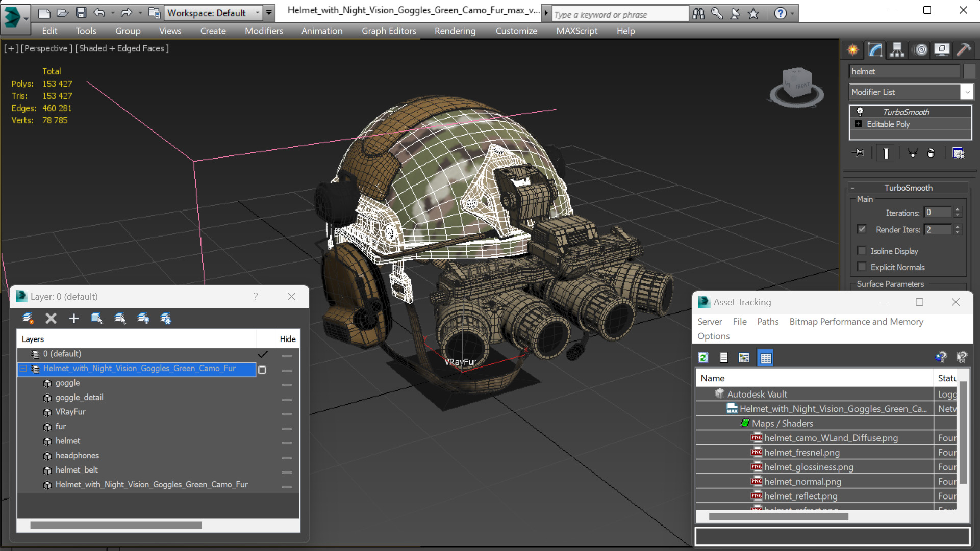Click the Perspective viewport label
980x551 pixels.
(46, 48)
